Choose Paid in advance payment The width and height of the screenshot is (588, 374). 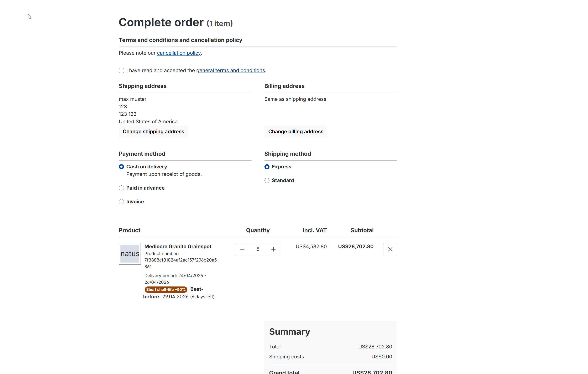coord(121,188)
